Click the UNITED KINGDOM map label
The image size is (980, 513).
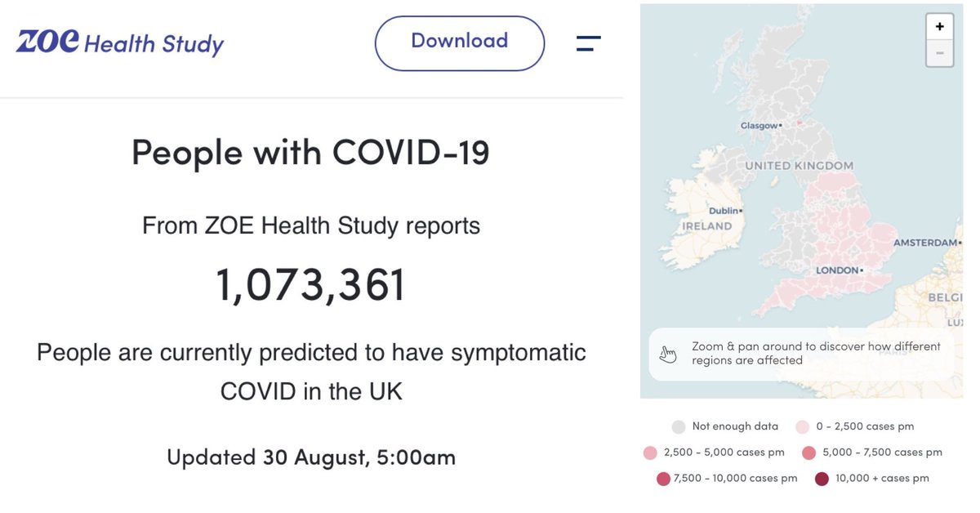coord(799,166)
